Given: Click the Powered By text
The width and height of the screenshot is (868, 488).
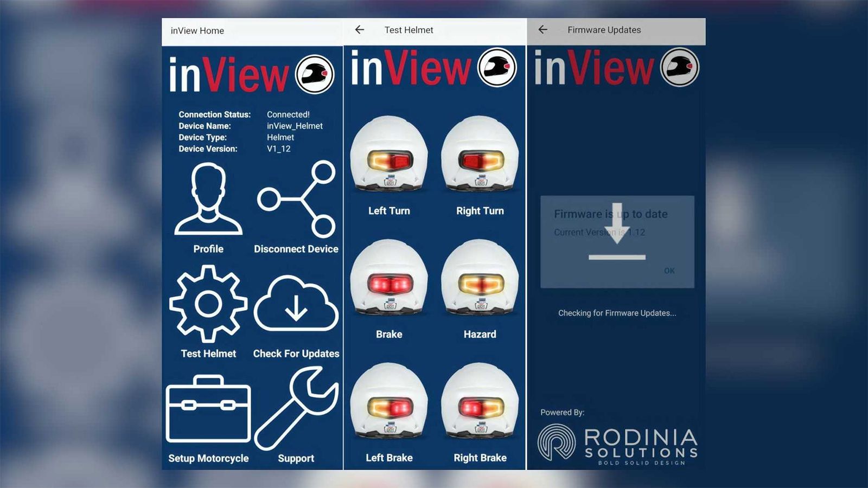Looking at the screenshot, I should (563, 412).
